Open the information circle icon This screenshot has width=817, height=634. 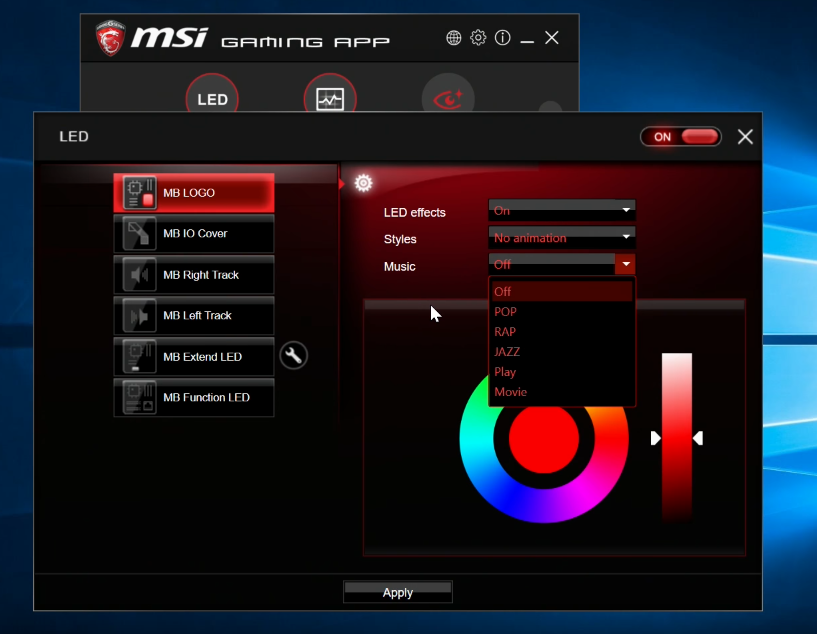pyautogui.click(x=503, y=38)
